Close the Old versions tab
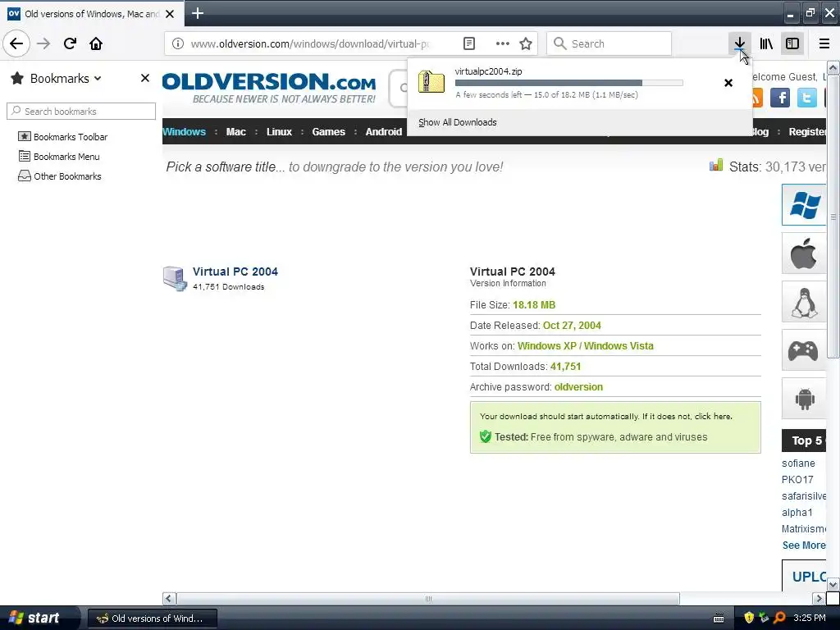 (x=170, y=14)
